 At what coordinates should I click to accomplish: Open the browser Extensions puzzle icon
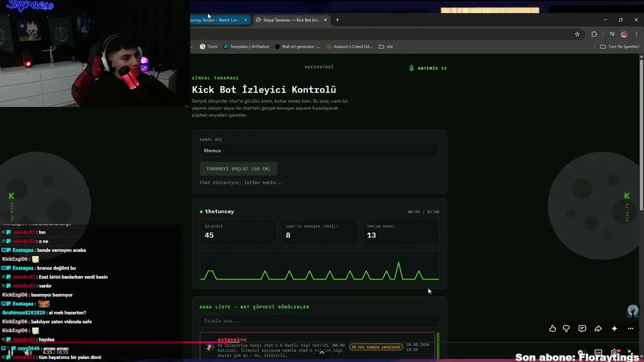point(594,34)
